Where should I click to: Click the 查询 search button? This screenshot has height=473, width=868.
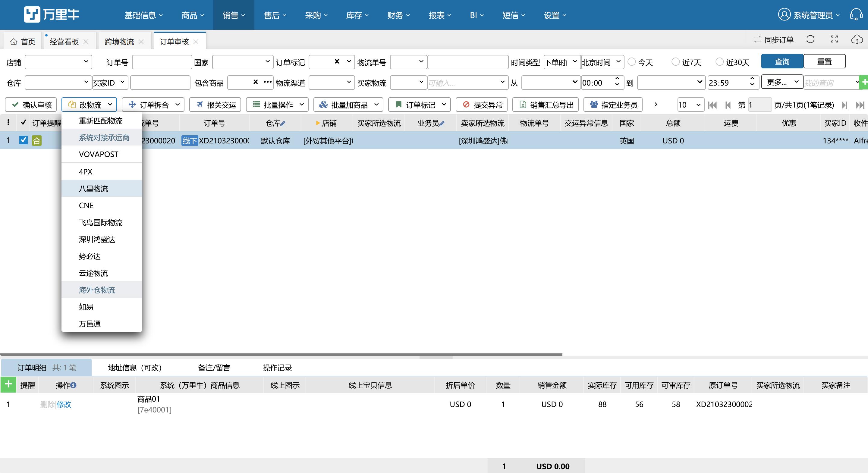coord(782,61)
